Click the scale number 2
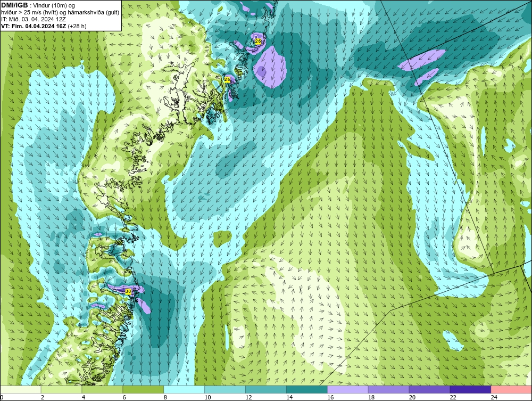This screenshot has height=401, width=532. tap(43, 397)
